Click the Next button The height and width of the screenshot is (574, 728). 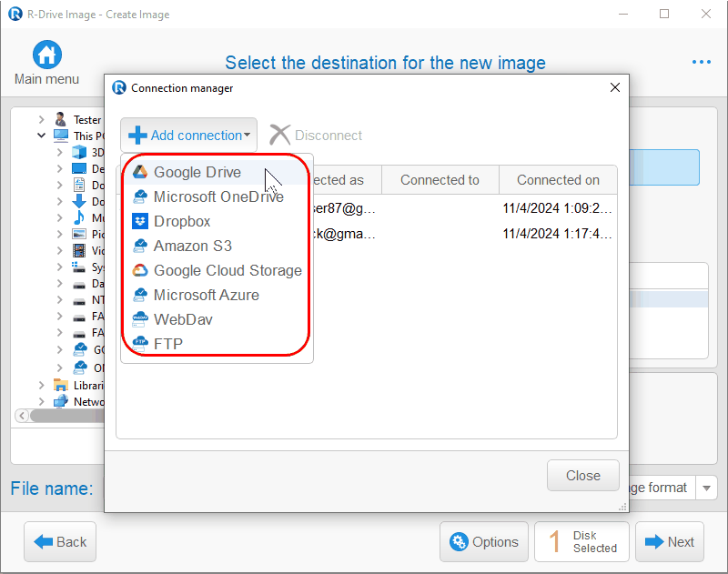(x=669, y=541)
